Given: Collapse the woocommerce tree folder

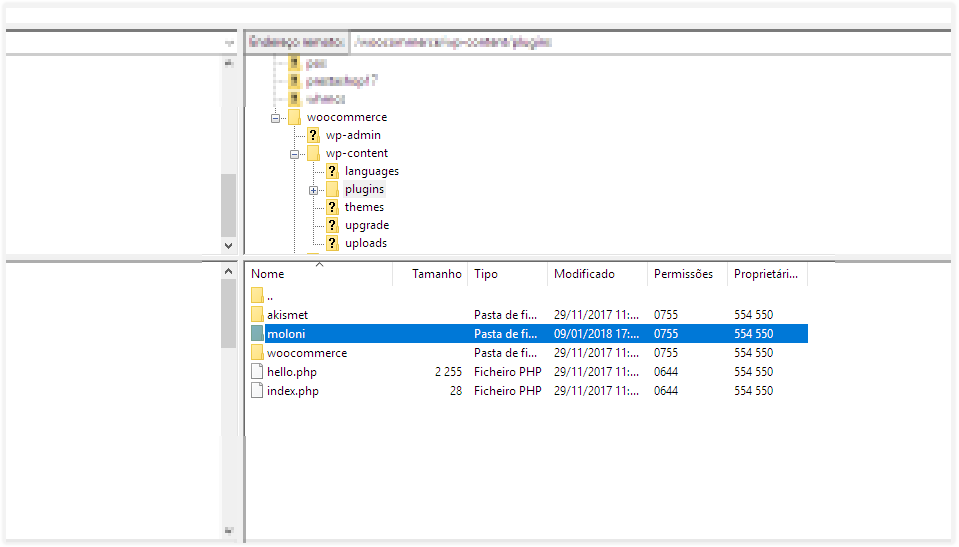Looking at the screenshot, I should [275, 118].
